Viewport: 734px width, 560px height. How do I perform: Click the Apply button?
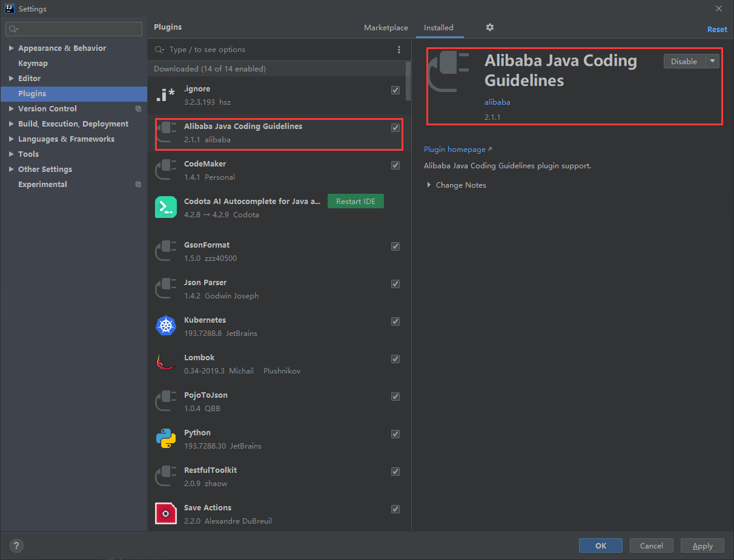pyautogui.click(x=703, y=545)
